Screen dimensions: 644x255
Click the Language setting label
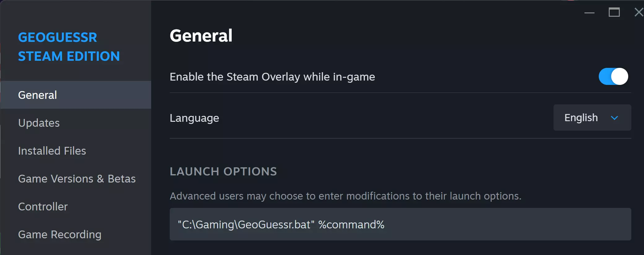click(194, 118)
